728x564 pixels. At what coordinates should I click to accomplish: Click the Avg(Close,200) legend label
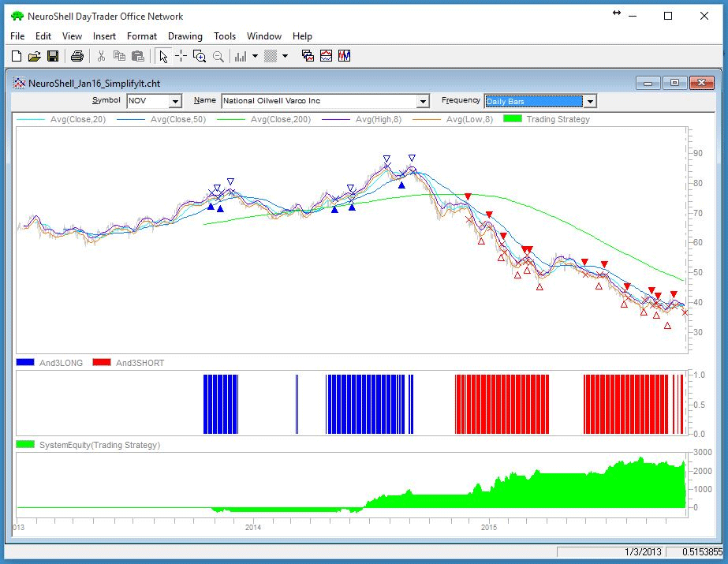point(280,119)
